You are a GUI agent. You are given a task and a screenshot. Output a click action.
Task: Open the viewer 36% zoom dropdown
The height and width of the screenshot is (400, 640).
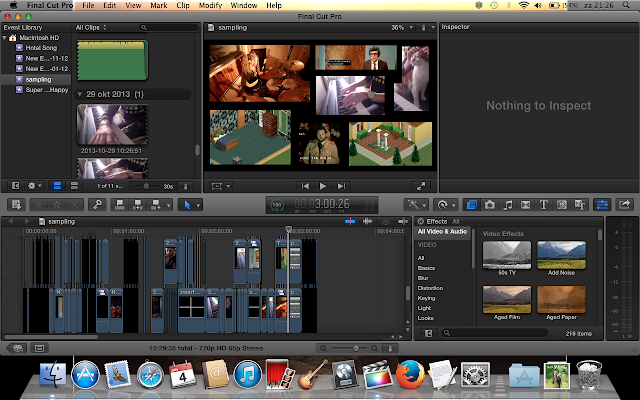pyautogui.click(x=402, y=27)
